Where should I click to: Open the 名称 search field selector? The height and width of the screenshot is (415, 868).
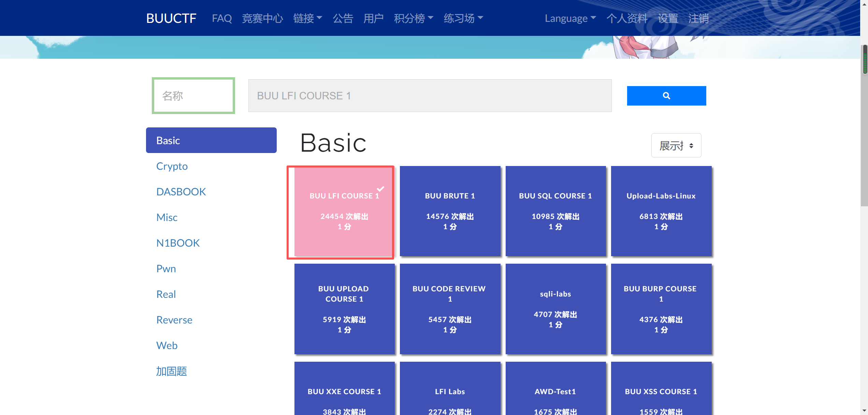click(x=193, y=96)
